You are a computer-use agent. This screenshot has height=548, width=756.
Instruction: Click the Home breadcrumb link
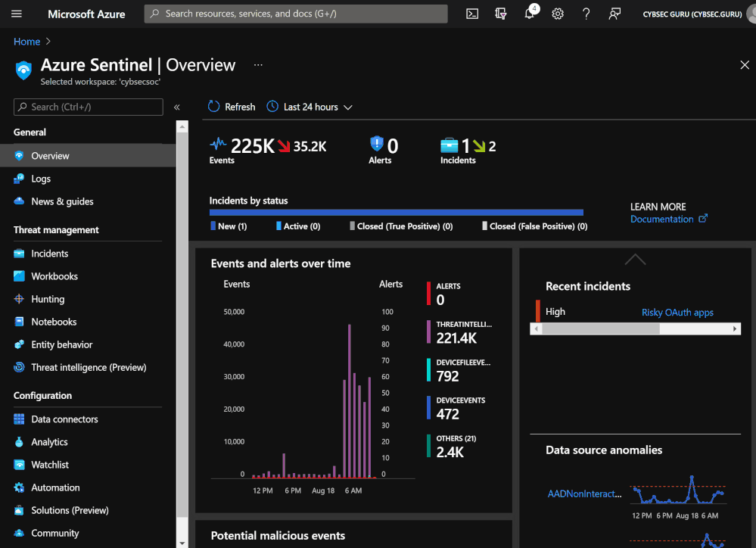click(x=26, y=42)
